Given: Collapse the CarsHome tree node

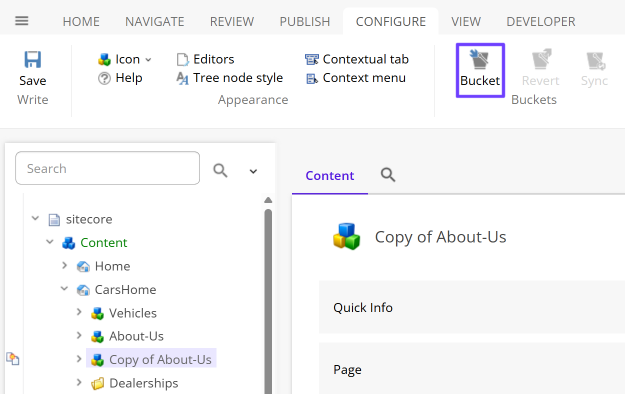Looking at the screenshot, I should click(64, 288).
